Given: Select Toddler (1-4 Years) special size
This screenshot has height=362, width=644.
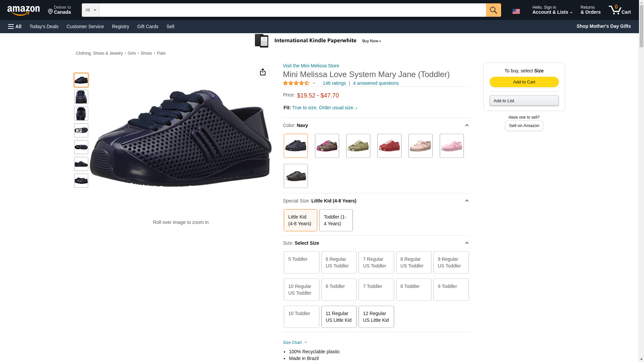Looking at the screenshot, I should tap(336, 220).
